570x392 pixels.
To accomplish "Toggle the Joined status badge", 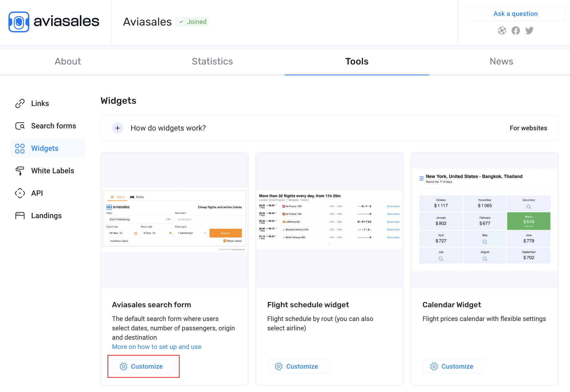I will [x=192, y=22].
